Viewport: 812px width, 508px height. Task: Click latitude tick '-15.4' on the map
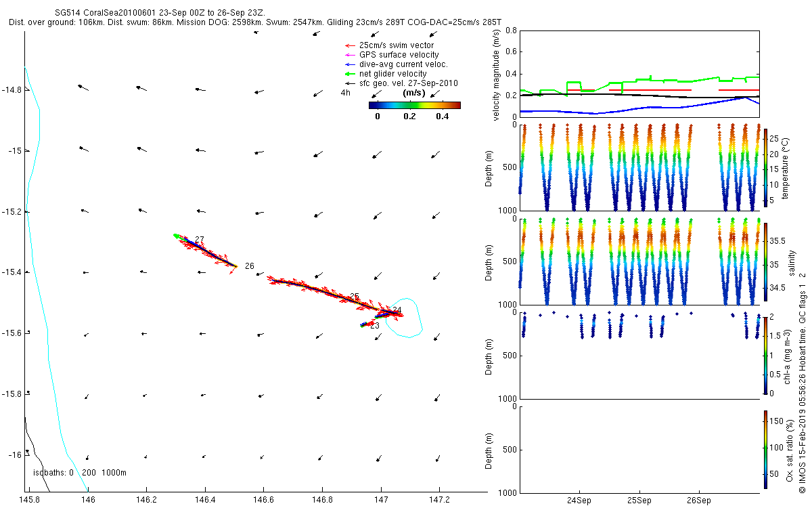[x=11, y=272]
